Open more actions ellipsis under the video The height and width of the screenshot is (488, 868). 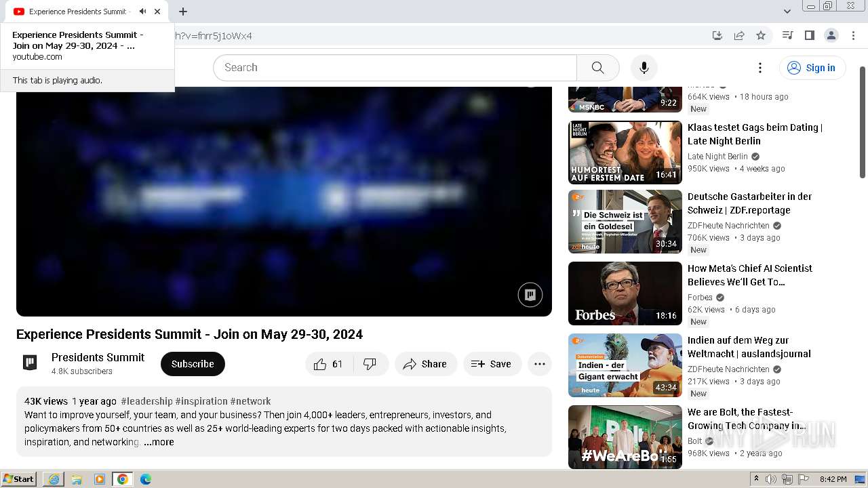540,364
